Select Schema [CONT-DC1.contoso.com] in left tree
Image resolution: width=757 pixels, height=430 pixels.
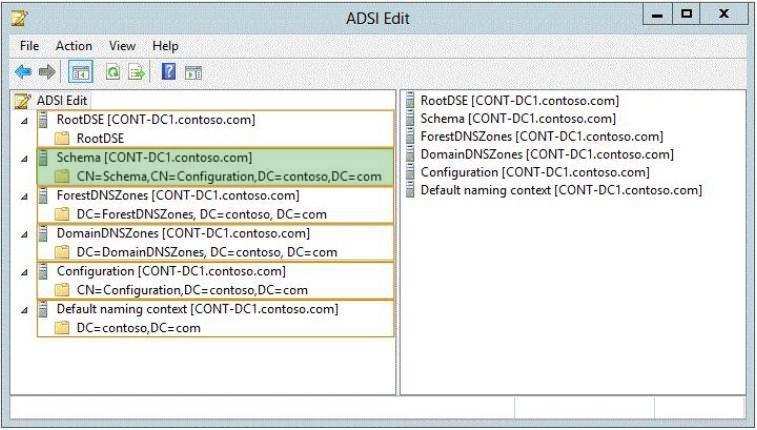coord(154,157)
